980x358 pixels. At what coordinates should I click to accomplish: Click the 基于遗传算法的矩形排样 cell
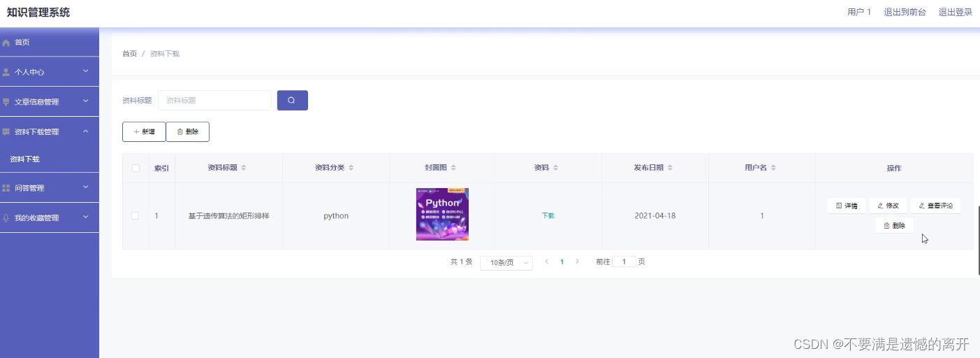click(x=228, y=216)
